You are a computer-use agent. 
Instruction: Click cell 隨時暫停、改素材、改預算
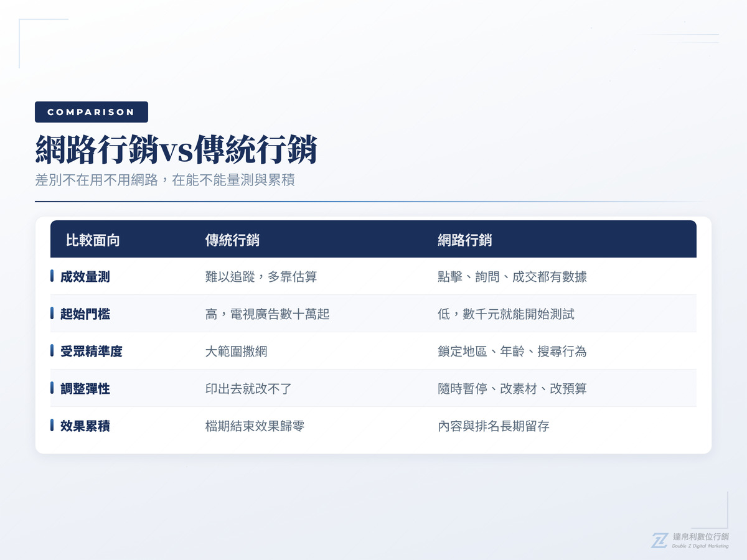512,389
